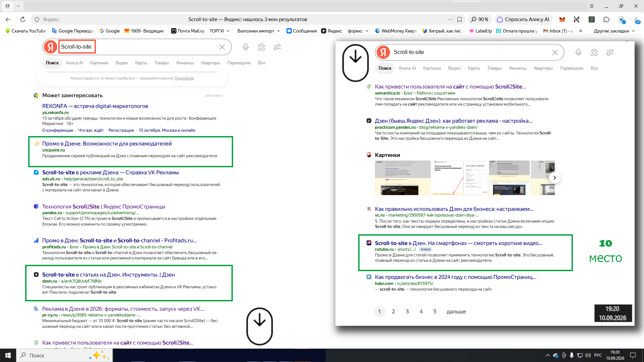Expand the форекс bookmarks folder
Viewport: 644px width, 362px height.
(358, 31)
